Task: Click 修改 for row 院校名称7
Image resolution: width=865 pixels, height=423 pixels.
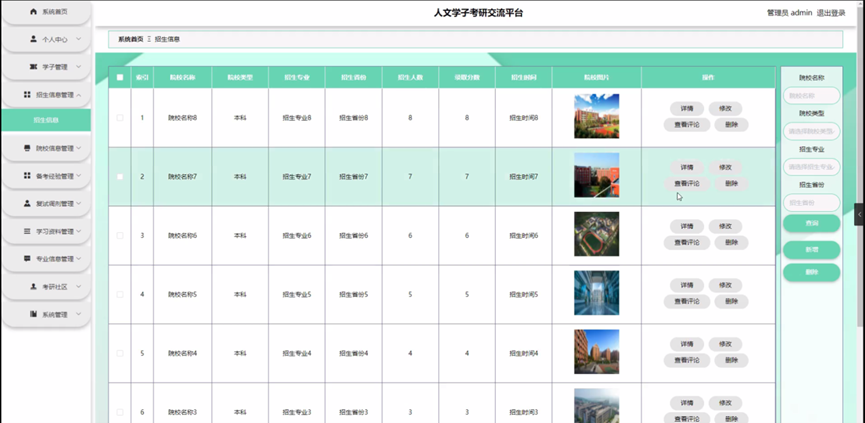Action: point(725,167)
